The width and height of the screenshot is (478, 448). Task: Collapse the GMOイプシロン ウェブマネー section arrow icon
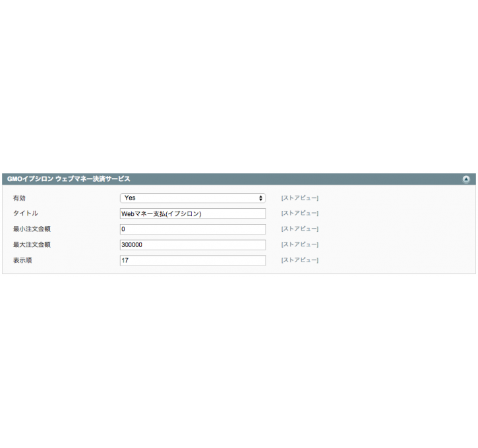point(466,179)
